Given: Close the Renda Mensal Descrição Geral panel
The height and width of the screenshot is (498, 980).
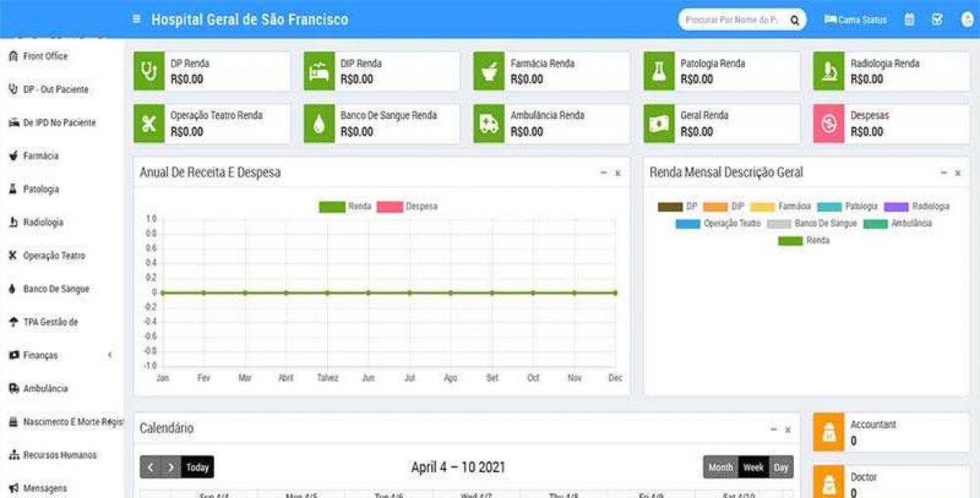Looking at the screenshot, I should (x=958, y=173).
